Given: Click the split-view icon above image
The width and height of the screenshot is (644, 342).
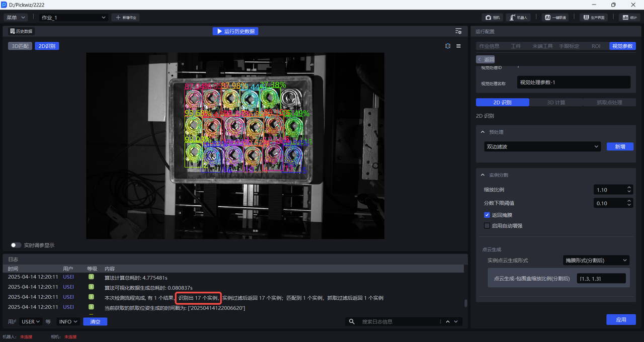Looking at the screenshot, I should tap(448, 46).
